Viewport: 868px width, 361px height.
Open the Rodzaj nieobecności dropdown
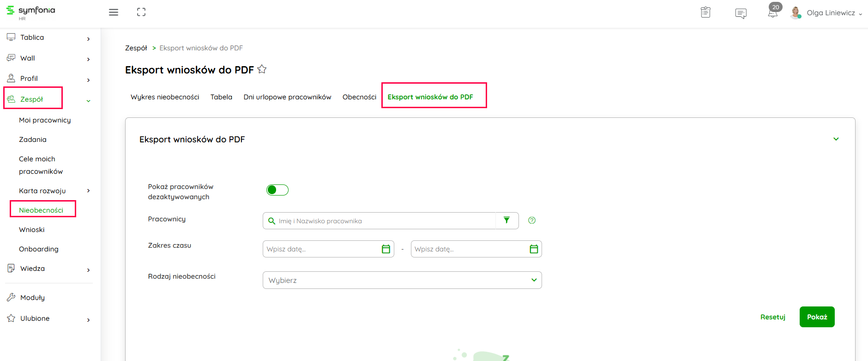[402, 280]
